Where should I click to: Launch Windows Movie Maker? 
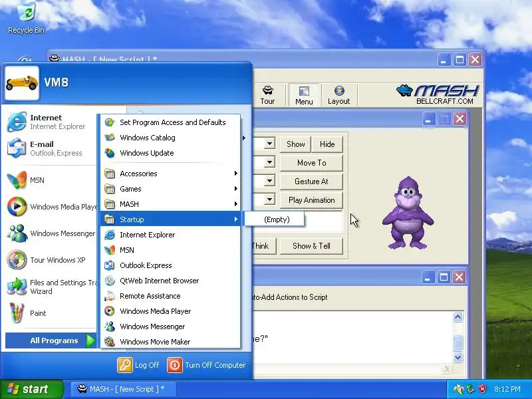pos(170,342)
